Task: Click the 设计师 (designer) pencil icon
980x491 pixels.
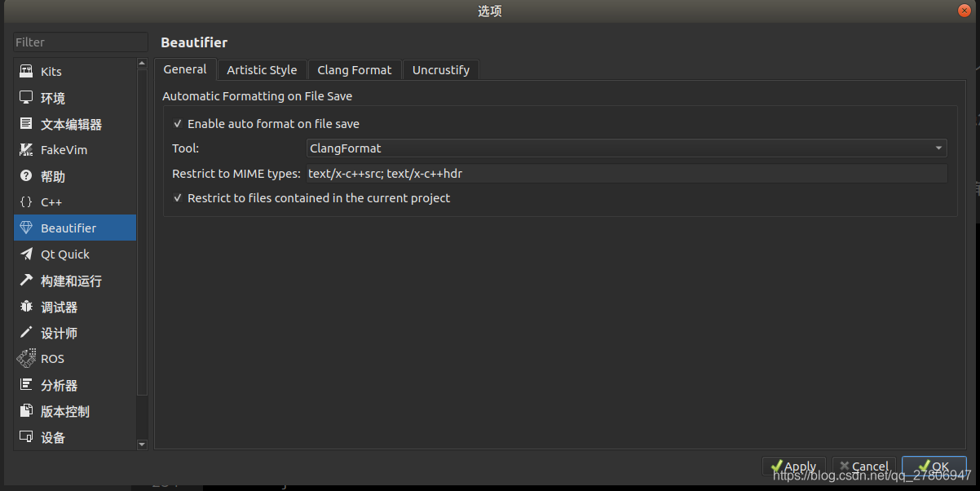Action: [25, 332]
